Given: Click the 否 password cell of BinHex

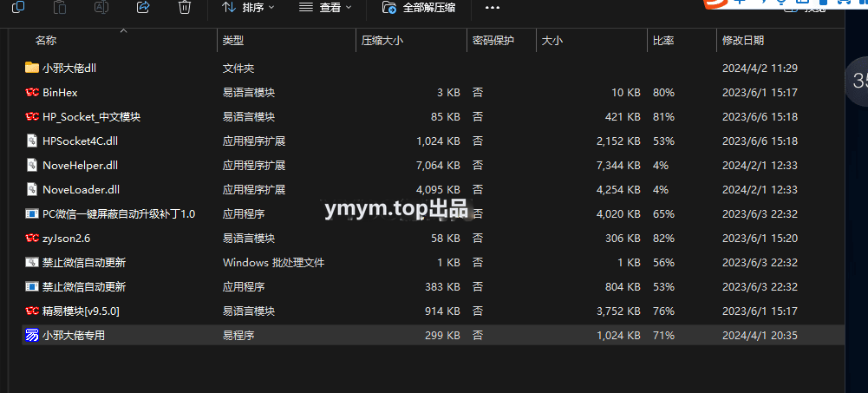Looking at the screenshot, I should tap(477, 93).
